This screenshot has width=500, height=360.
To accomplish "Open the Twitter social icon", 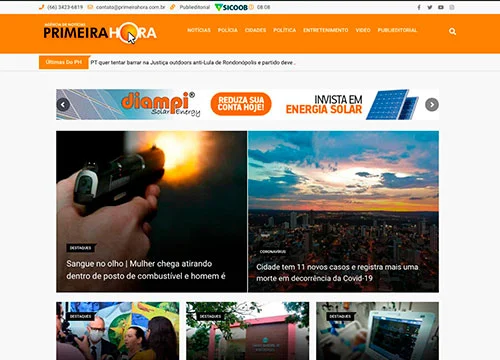I will click(x=430, y=7).
